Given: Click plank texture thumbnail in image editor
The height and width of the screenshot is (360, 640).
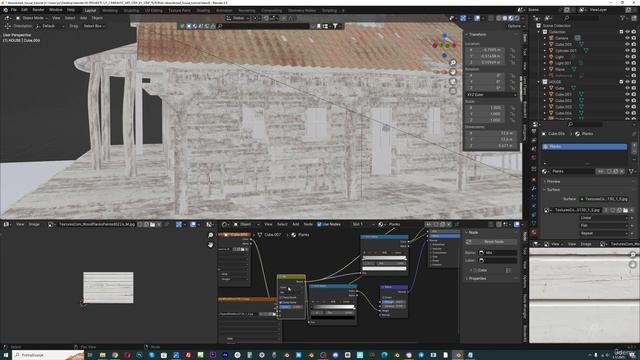Looking at the screenshot, I should pyautogui.click(x=108, y=288).
